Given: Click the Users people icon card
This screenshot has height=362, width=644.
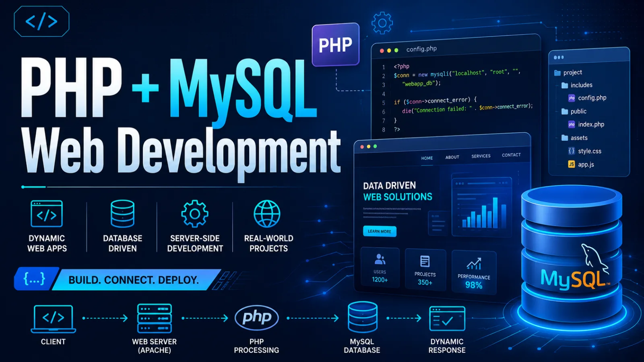Looking at the screenshot, I should point(380,268).
